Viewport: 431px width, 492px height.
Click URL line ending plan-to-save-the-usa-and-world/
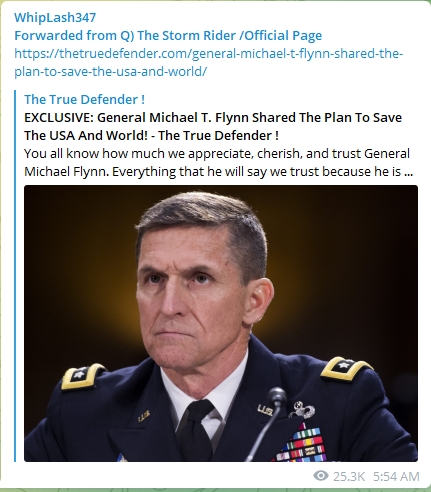point(111,71)
